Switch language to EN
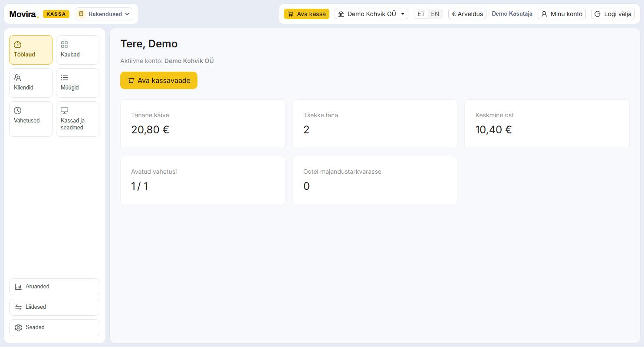 click(435, 14)
